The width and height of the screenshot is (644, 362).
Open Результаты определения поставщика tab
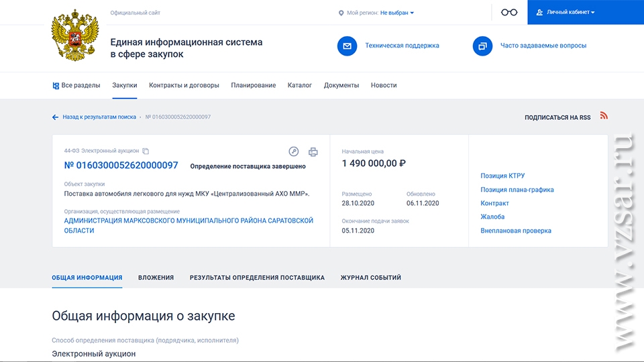(257, 278)
